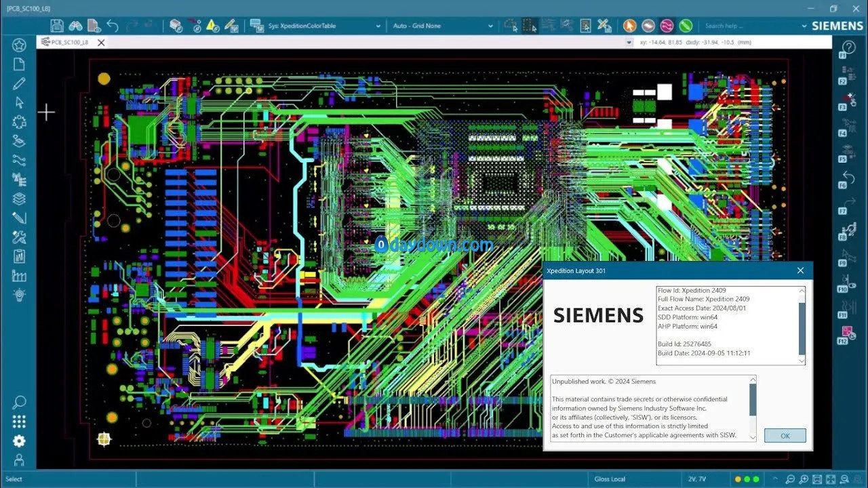Click the F3 function key icon

(848, 101)
